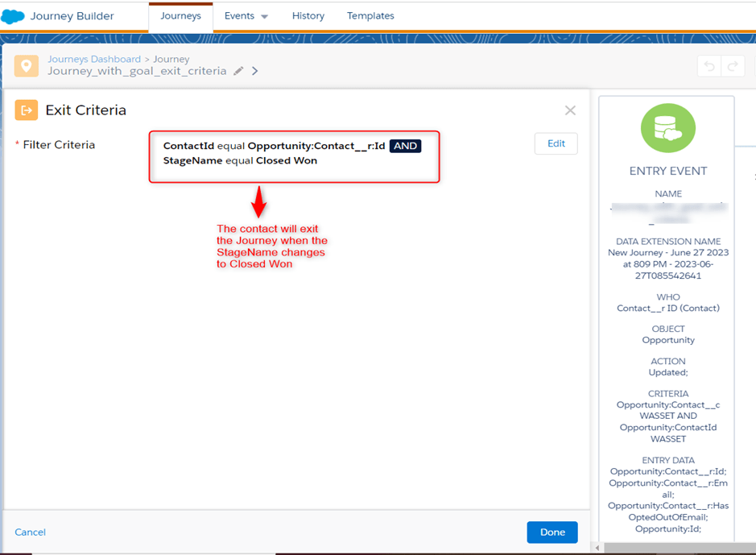Expand the chevron beside journey name
This screenshot has width=756, height=555.
click(x=255, y=72)
